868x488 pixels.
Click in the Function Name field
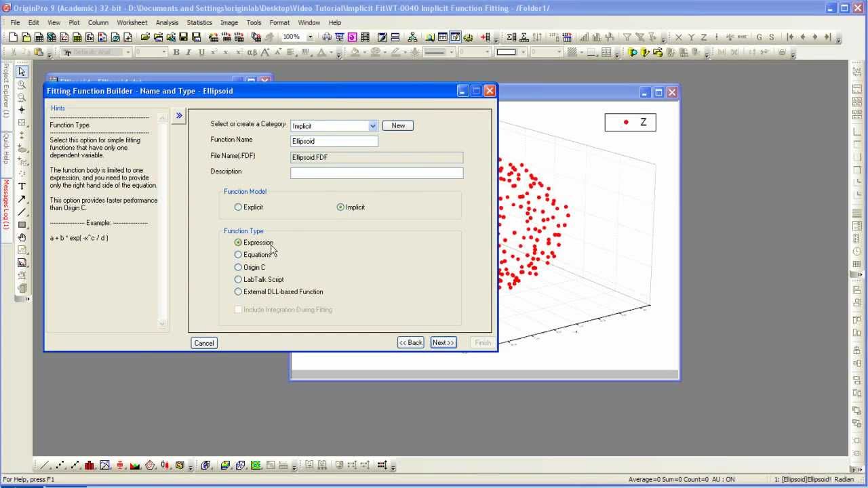(334, 141)
